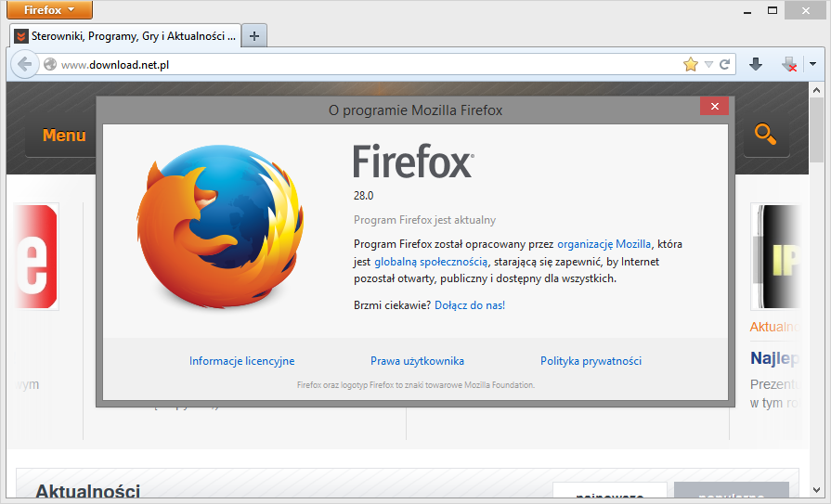Maximize the Firefox window
Viewport: 831px width, 504px height.
tap(773, 10)
